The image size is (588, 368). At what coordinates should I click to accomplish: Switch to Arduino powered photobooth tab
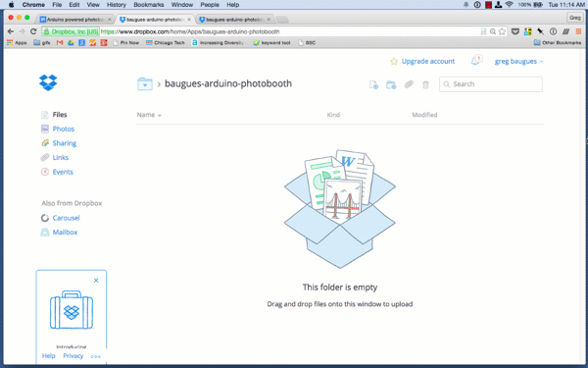[75, 20]
